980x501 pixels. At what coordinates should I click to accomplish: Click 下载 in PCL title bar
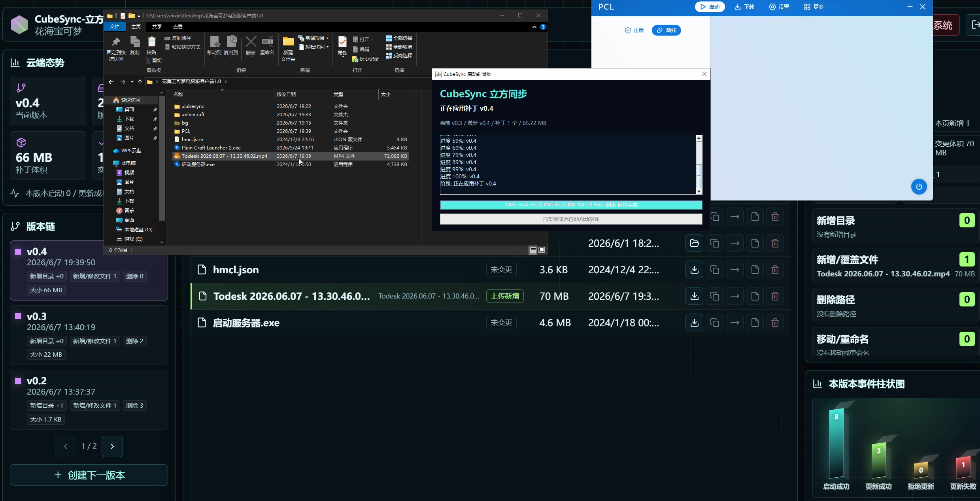(744, 7)
